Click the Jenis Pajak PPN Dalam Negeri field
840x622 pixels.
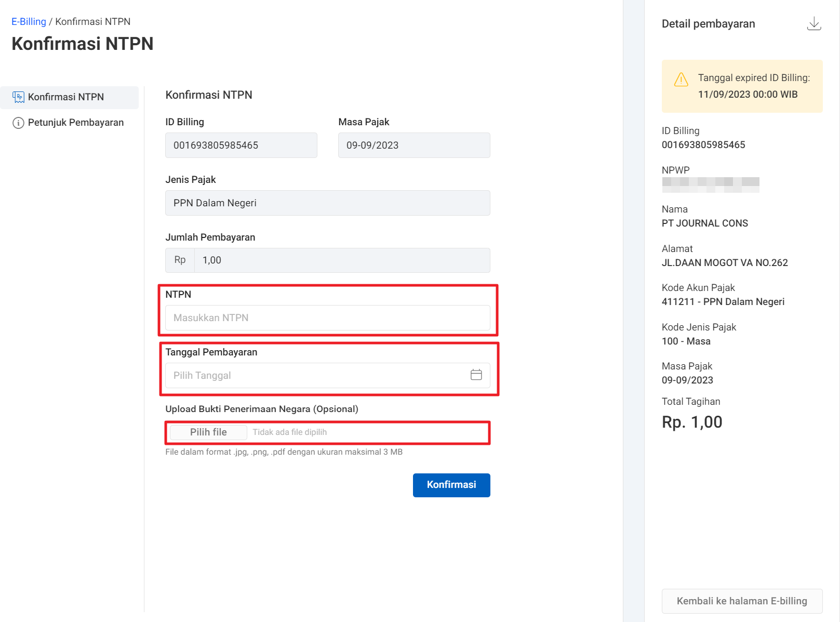327,203
